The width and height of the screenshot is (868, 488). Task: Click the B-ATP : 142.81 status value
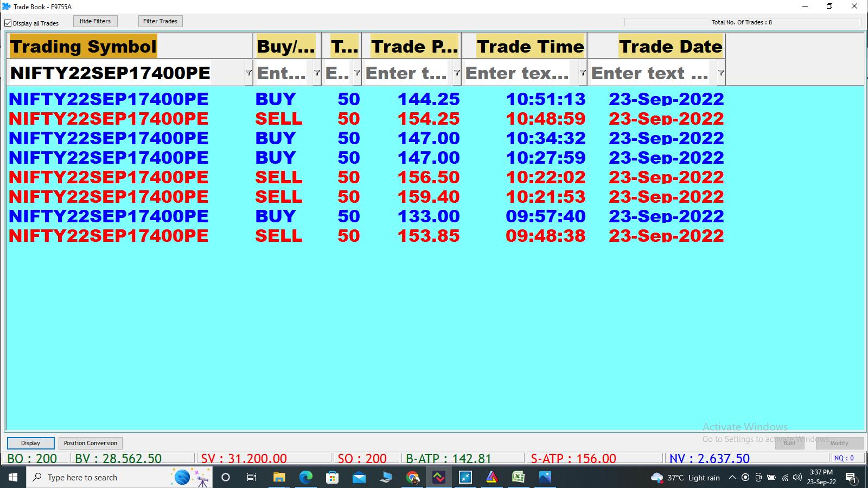[463, 458]
